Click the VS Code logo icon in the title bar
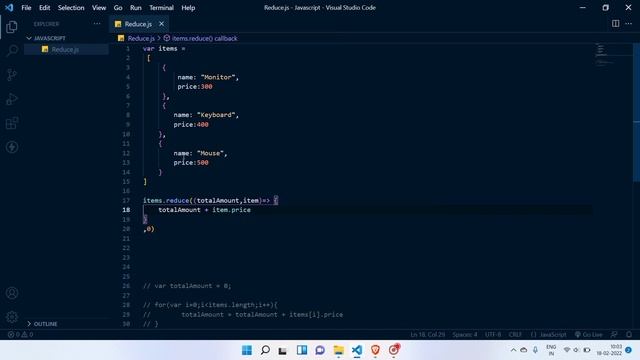 (x=9, y=8)
